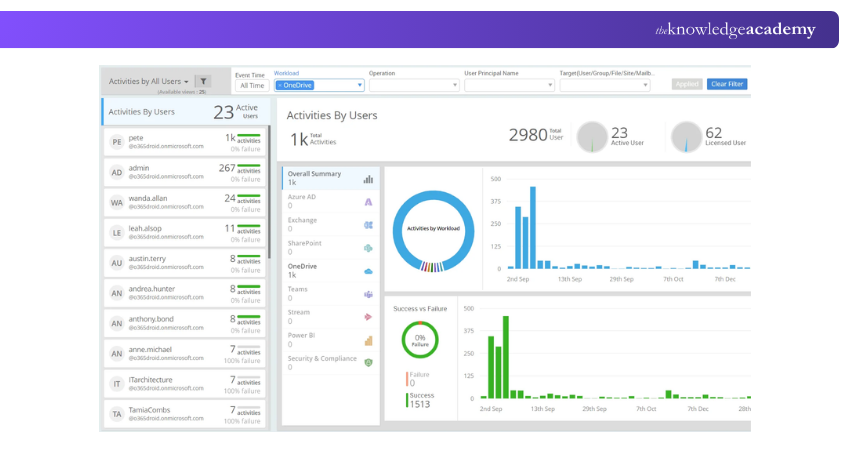The width and height of the screenshot is (850, 450).
Task: Click the filter funnel icon
Action: 203,81
